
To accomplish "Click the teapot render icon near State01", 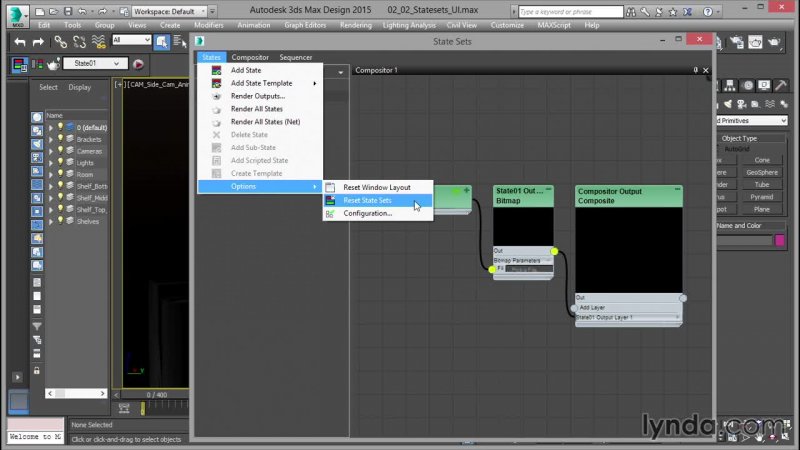I will [x=53, y=64].
